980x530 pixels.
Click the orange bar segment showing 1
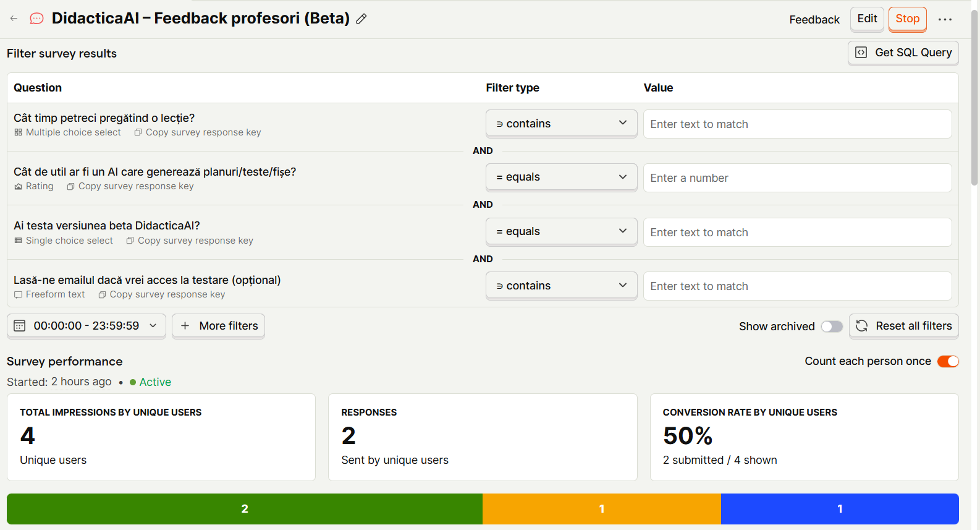(x=602, y=509)
